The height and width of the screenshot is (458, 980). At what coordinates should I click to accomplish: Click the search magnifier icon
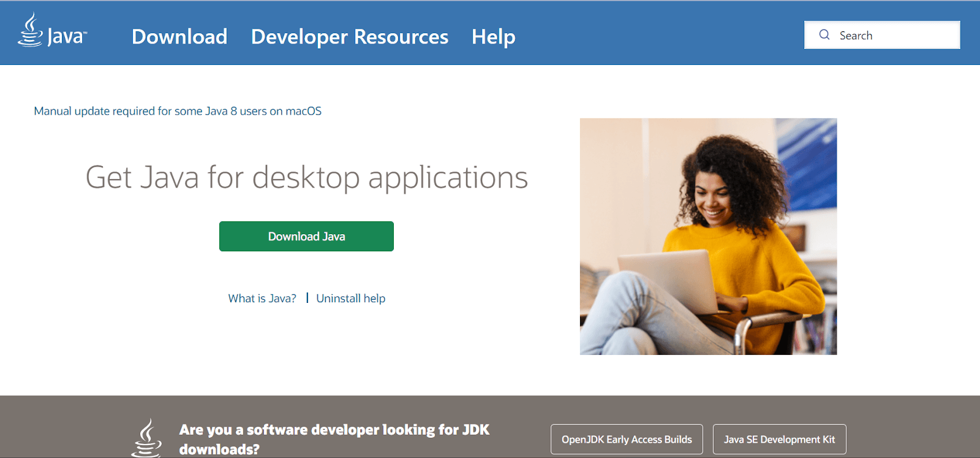(x=824, y=35)
